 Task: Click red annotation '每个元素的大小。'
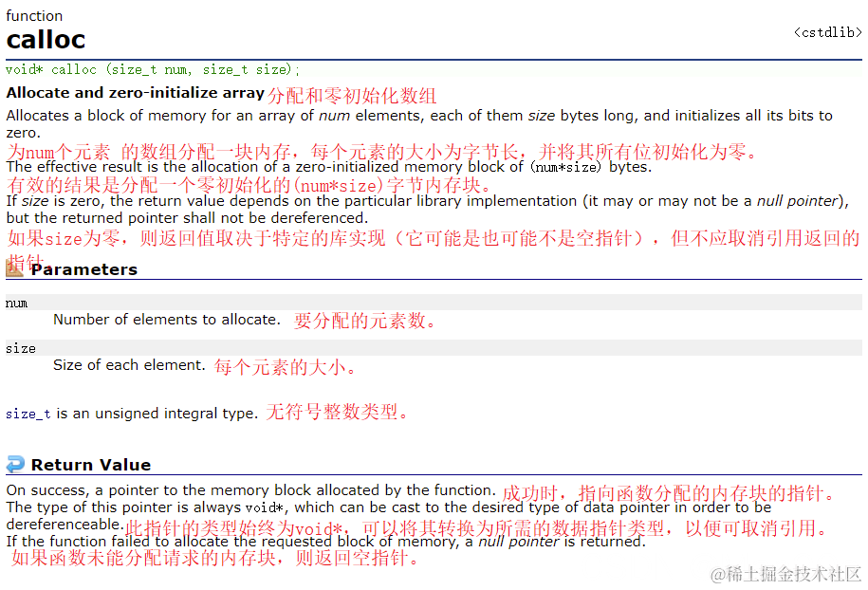click(x=286, y=366)
